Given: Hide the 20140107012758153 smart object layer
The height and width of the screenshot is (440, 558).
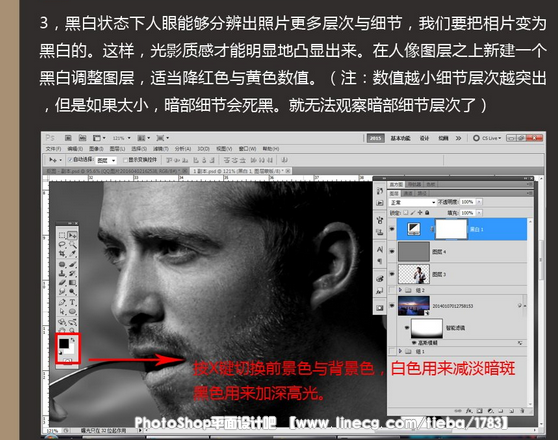Looking at the screenshot, I should coord(392,305).
